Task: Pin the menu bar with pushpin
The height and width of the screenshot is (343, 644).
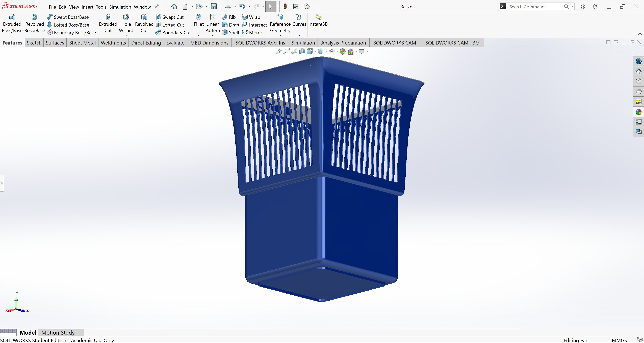Action: tap(157, 7)
